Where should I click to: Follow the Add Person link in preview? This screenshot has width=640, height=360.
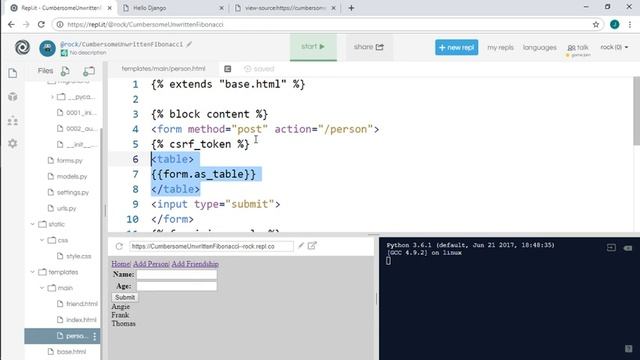151,264
